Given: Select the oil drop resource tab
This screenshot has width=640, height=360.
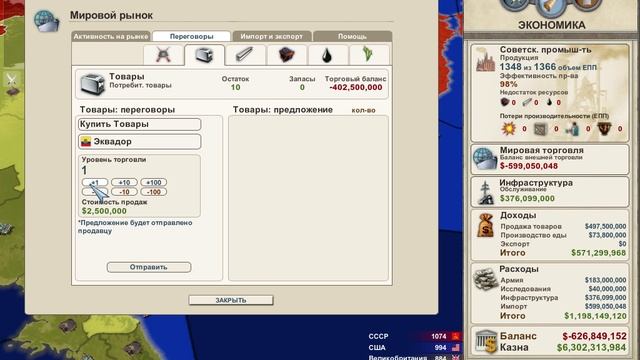Looking at the screenshot, I should (x=327, y=55).
